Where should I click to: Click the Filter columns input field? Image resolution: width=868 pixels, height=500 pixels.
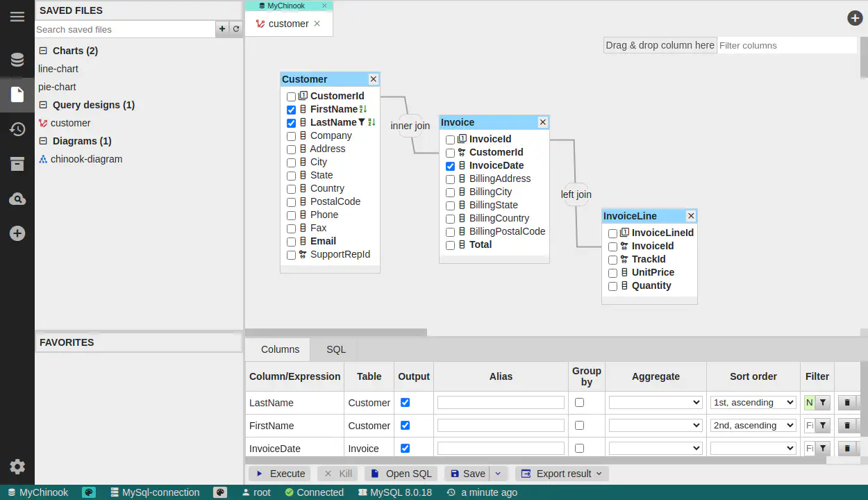click(x=787, y=45)
